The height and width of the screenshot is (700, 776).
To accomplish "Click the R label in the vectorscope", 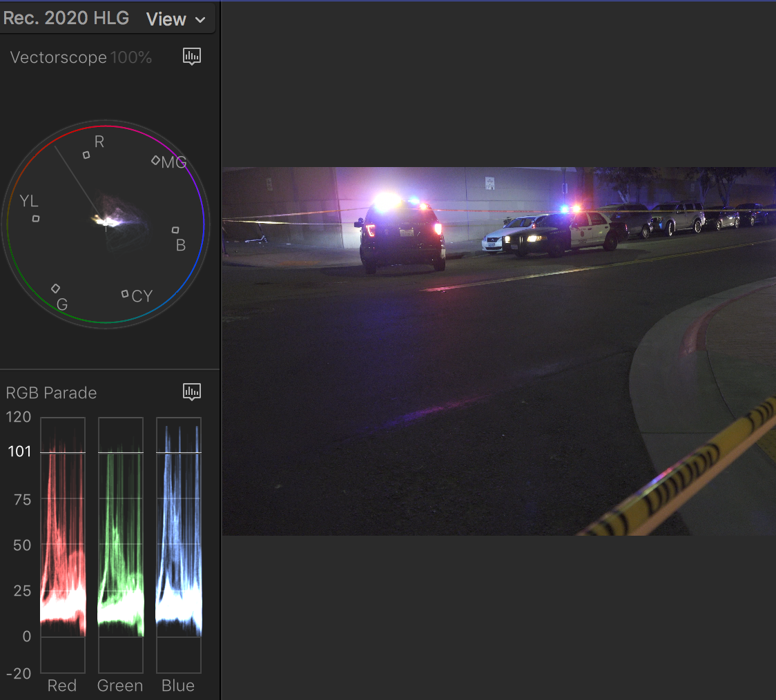I will (x=99, y=142).
